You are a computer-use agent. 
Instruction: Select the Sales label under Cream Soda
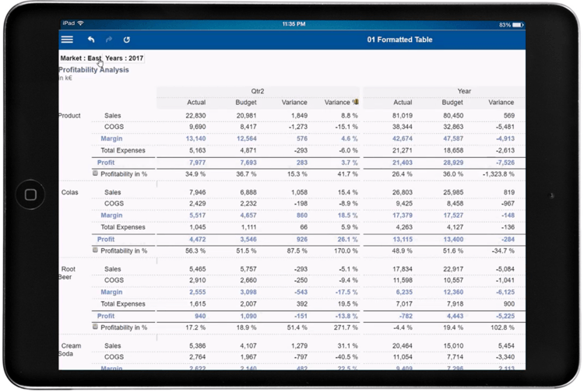[x=112, y=346]
